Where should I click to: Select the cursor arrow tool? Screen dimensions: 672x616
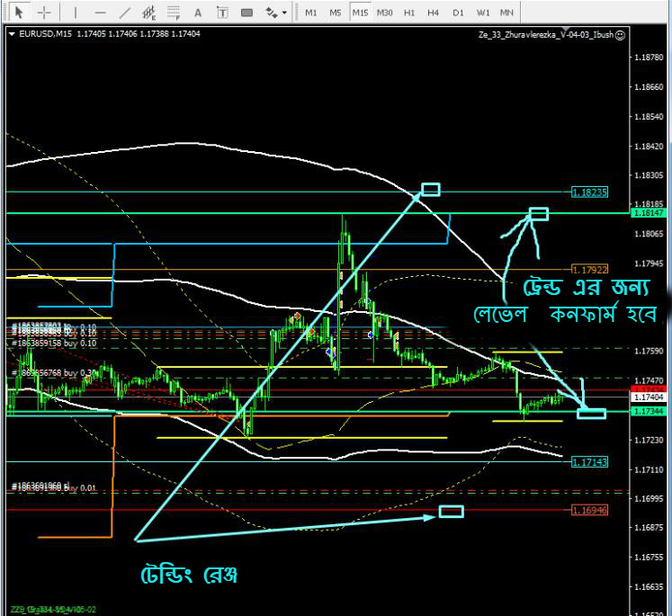pos(18,13)
